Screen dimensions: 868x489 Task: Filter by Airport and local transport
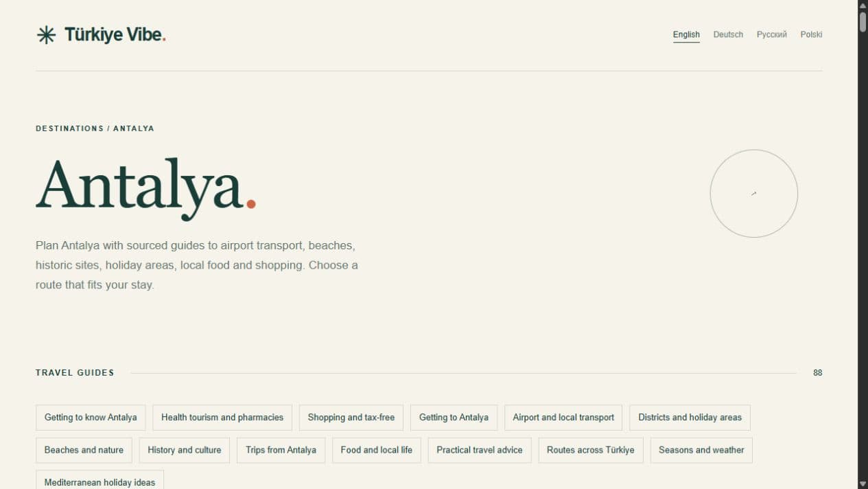coord(563,418)
